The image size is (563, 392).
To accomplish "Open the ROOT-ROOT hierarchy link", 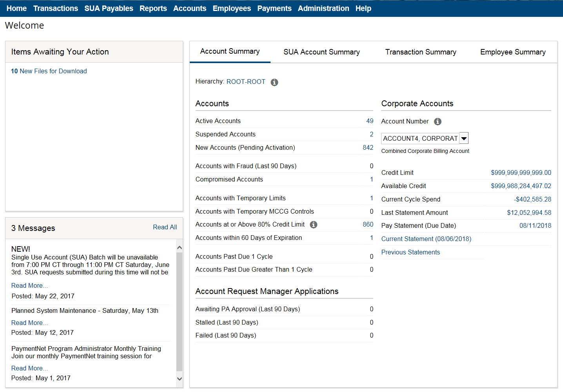I will (x=246, y=82).
